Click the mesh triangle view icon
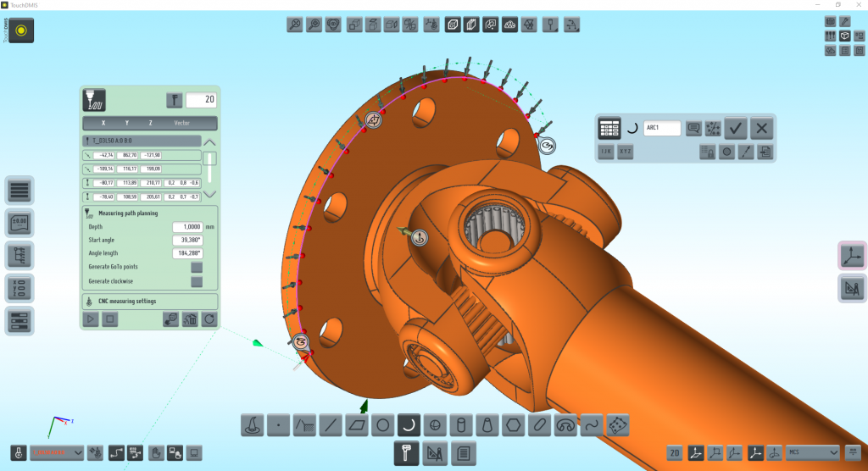The width and height of the screenshot is (868, 471). click(x=529, y=25)
